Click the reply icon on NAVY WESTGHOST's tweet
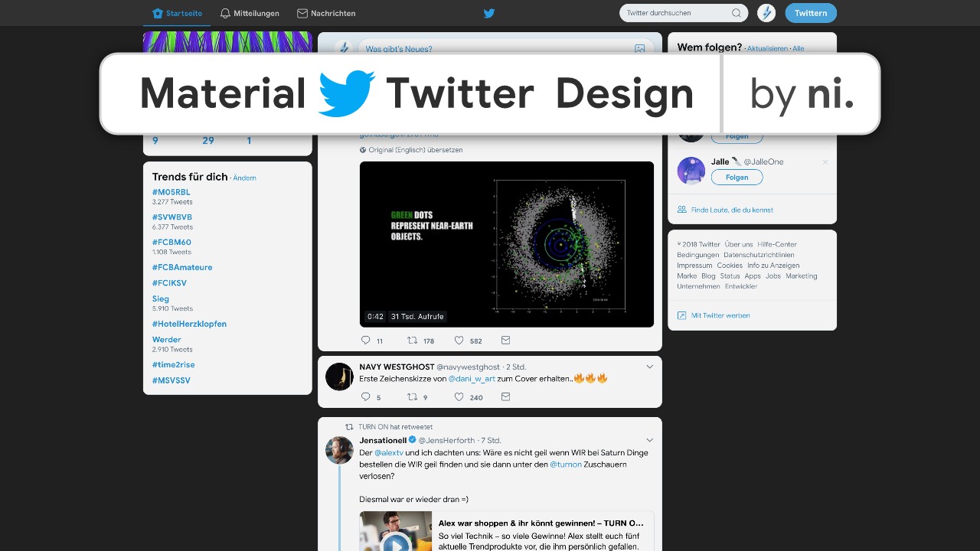The height and width of the screenshot is (551, 980). tap(365, 397)
